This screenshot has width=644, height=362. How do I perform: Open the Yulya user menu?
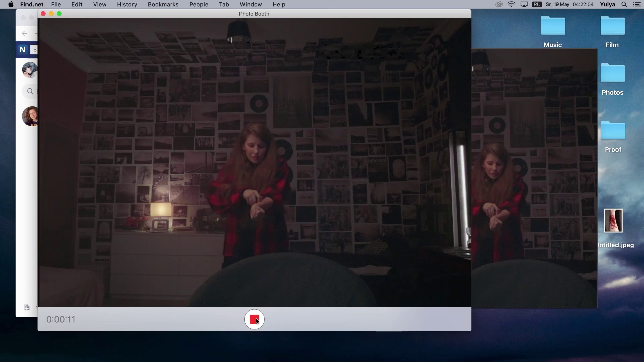(x=607, y=4)
